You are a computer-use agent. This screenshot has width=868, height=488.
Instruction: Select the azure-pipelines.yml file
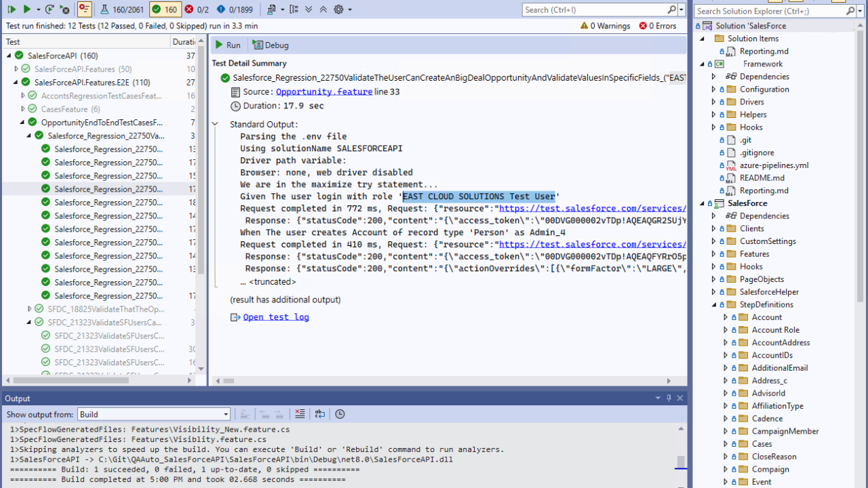(773, 165)
